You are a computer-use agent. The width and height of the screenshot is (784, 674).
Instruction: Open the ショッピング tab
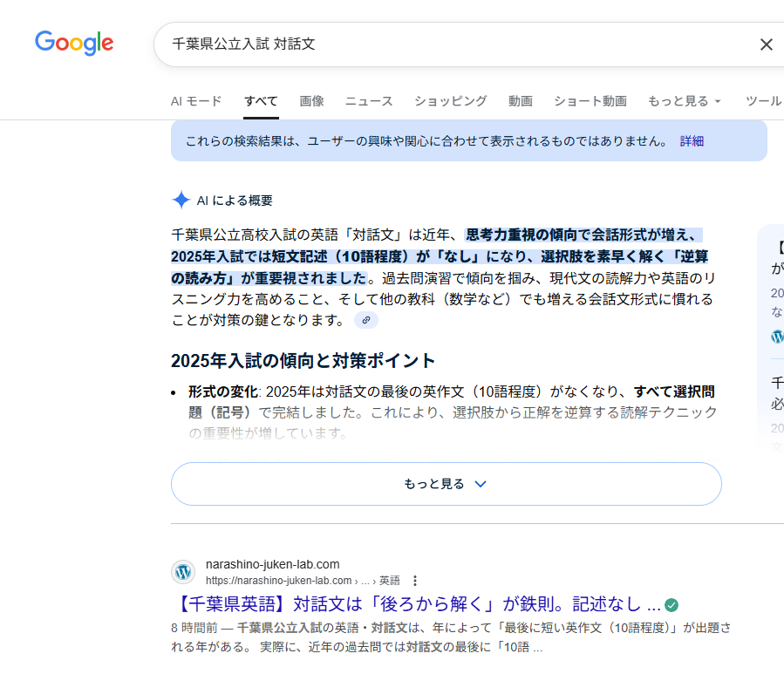(x=450, y=101)
